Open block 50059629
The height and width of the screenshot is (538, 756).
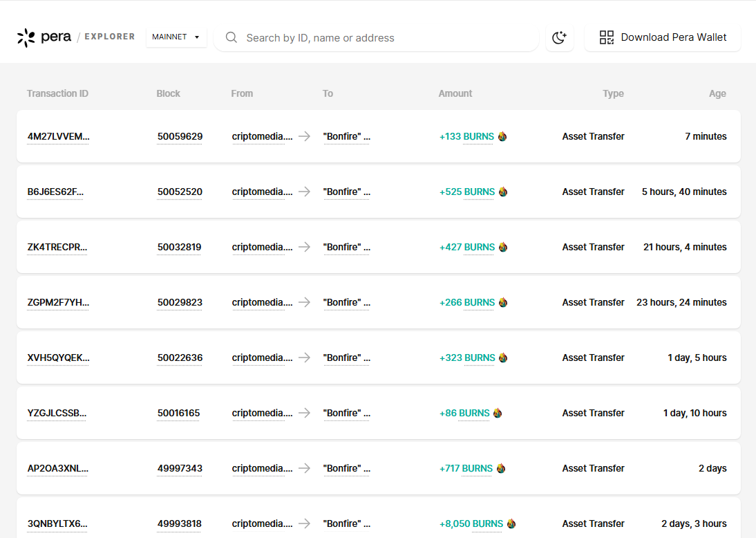tap(180, 136)
